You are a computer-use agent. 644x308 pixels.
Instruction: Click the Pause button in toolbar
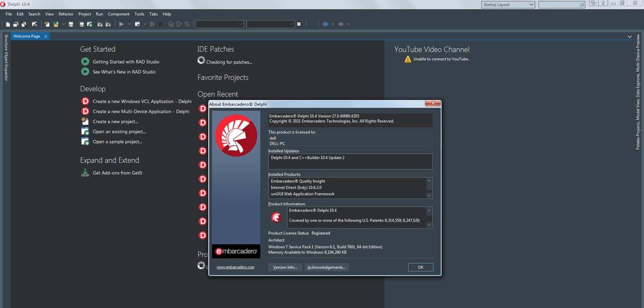152,24
